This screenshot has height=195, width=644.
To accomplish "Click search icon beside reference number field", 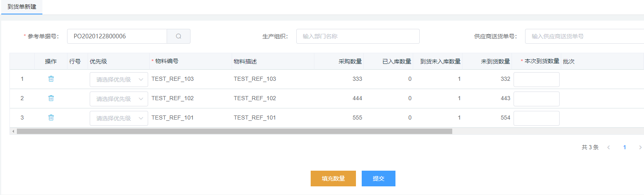I will pos(179,36).
